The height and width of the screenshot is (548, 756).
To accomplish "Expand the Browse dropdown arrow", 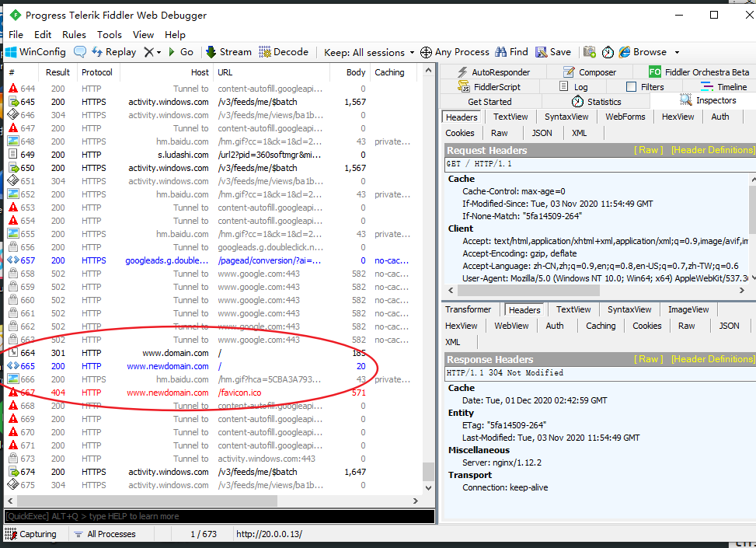I will pyautogui.click(x=677, y=52).
